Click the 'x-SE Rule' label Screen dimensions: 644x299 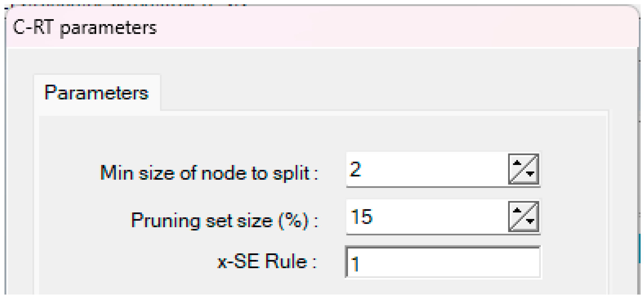pos(267,261)
